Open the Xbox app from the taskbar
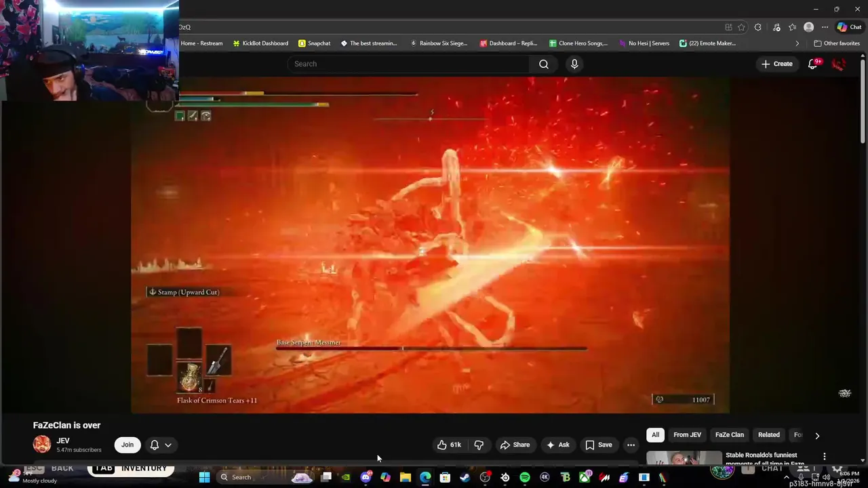 pos(585,477)
